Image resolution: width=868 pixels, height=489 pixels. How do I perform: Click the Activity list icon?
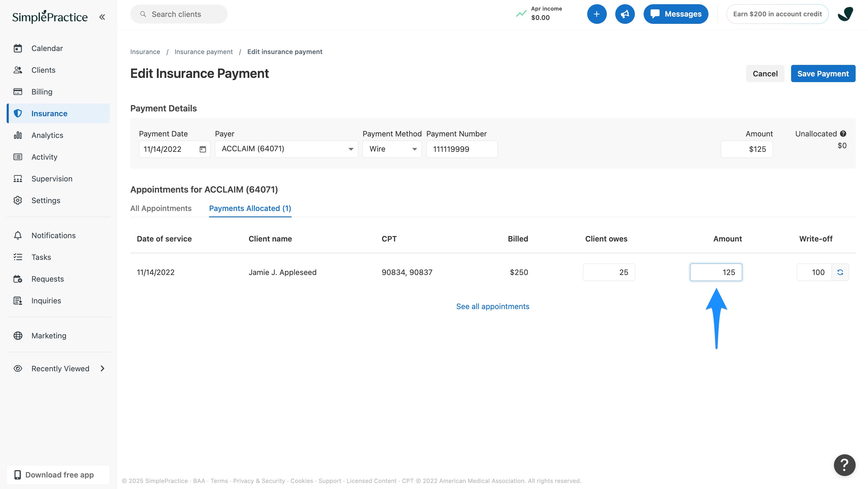18,157
